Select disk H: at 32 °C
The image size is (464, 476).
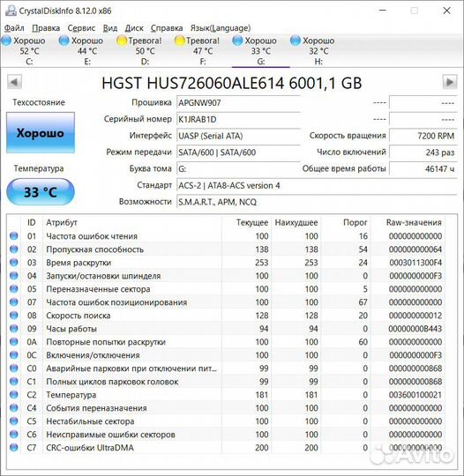click(318, 51)
